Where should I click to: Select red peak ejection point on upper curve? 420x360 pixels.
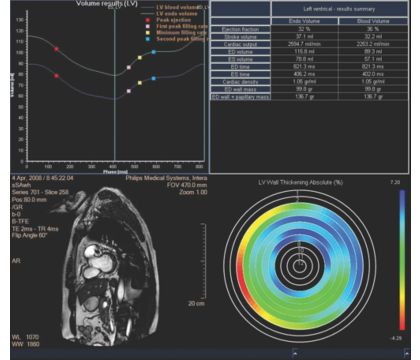tap(56, 49)
